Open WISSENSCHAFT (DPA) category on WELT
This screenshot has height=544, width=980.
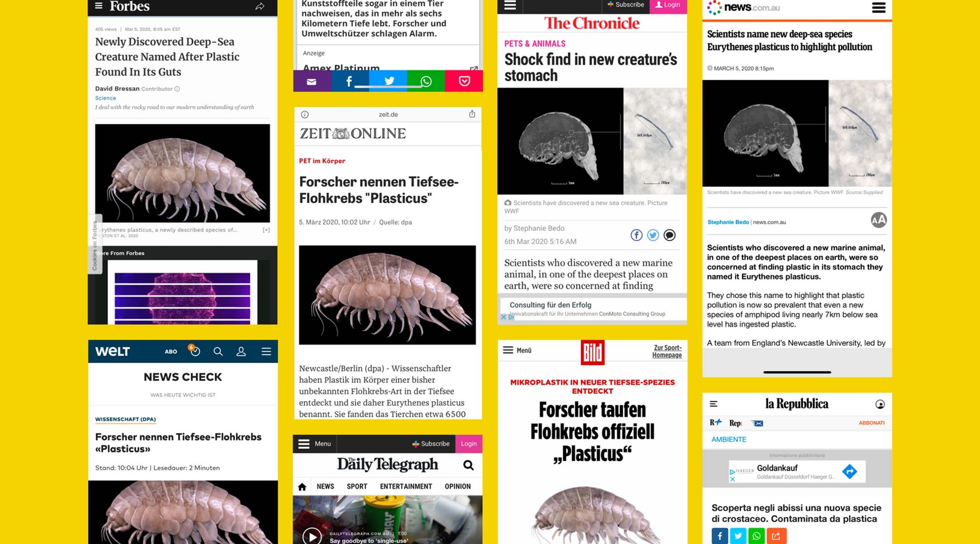coord(126,419)
